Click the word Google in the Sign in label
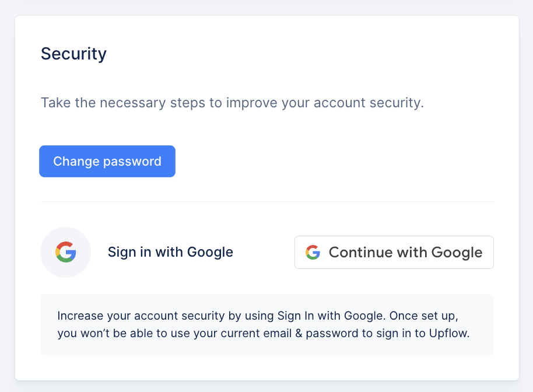533x392 pixels. pos(210,252)
